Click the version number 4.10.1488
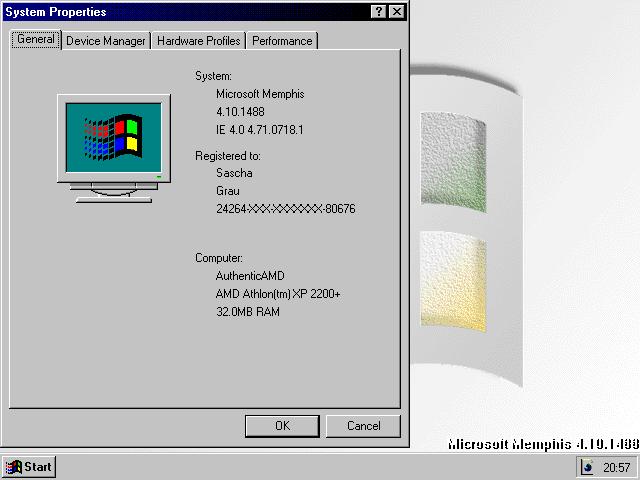This screenshot has width=640, height=480. click(240, 112)
